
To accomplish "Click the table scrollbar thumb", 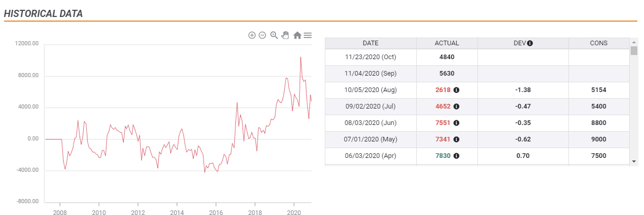I will [x=634, y=50].
